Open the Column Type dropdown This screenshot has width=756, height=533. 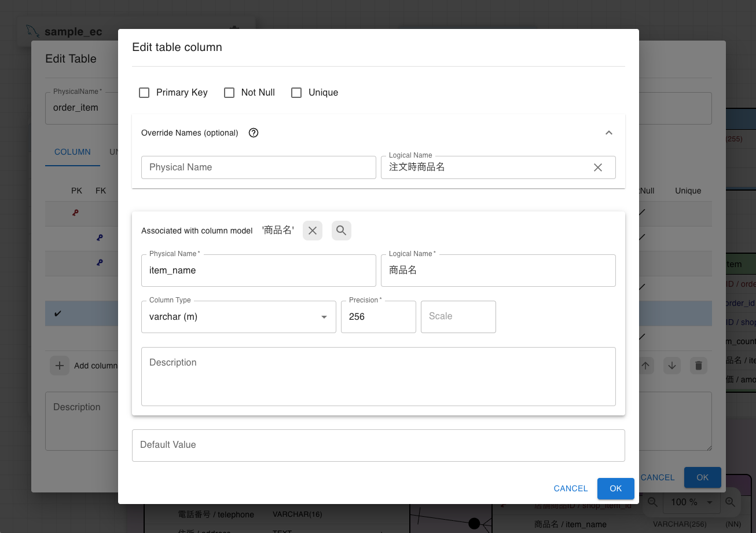pos(238,317)
